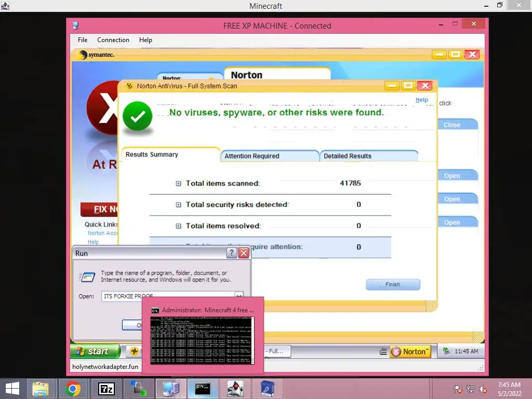Click the Run dialog program icon

(87, 277)
